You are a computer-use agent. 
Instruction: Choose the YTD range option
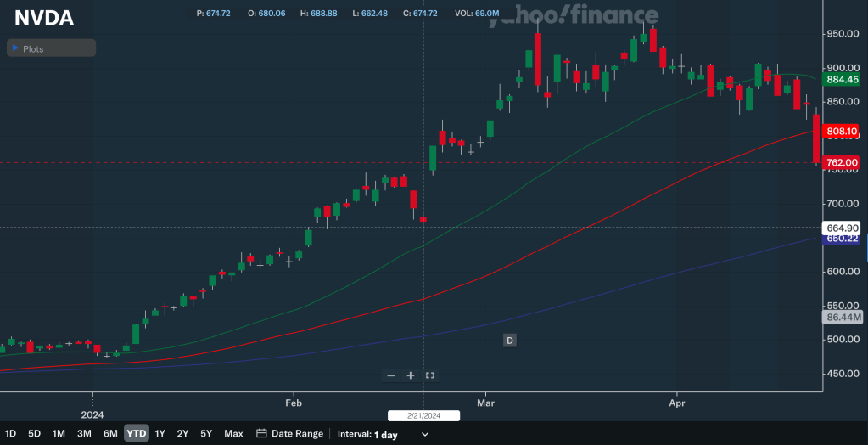136,433
